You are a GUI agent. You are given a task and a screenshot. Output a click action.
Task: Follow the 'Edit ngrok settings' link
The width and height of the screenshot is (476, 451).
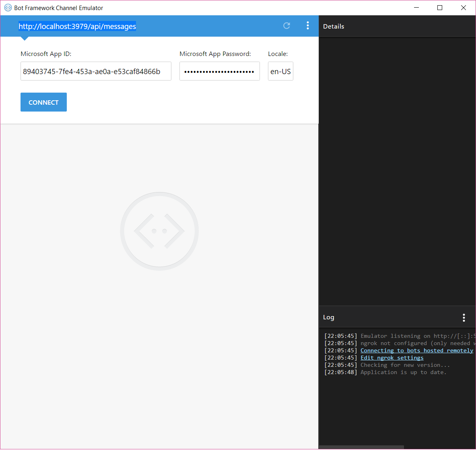(392, 358)
